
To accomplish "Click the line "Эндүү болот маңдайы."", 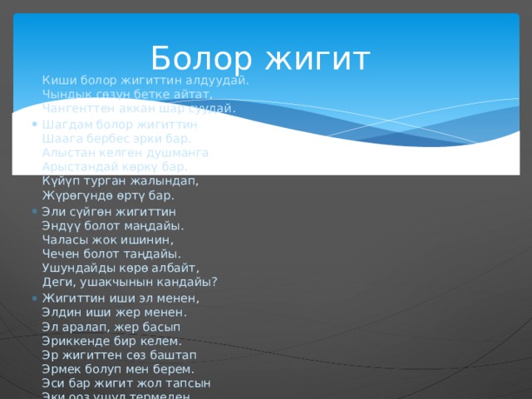I will 113,226.
